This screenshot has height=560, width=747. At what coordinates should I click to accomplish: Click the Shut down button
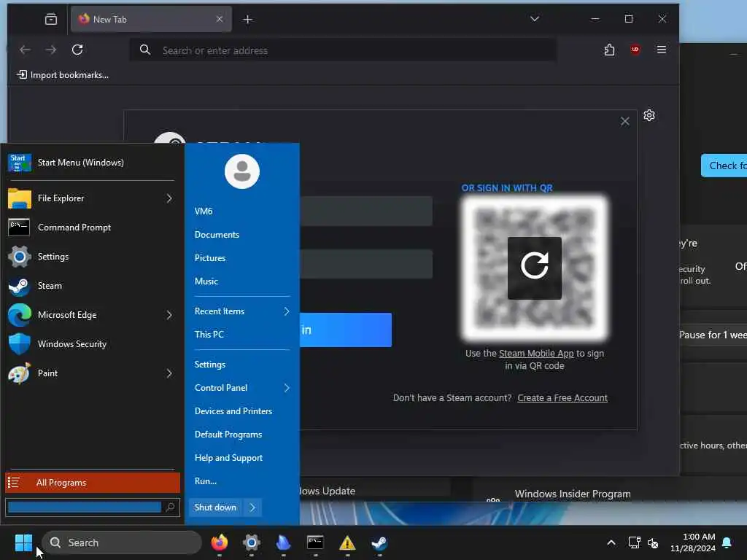pyautogui.click(x=215, y=507)
